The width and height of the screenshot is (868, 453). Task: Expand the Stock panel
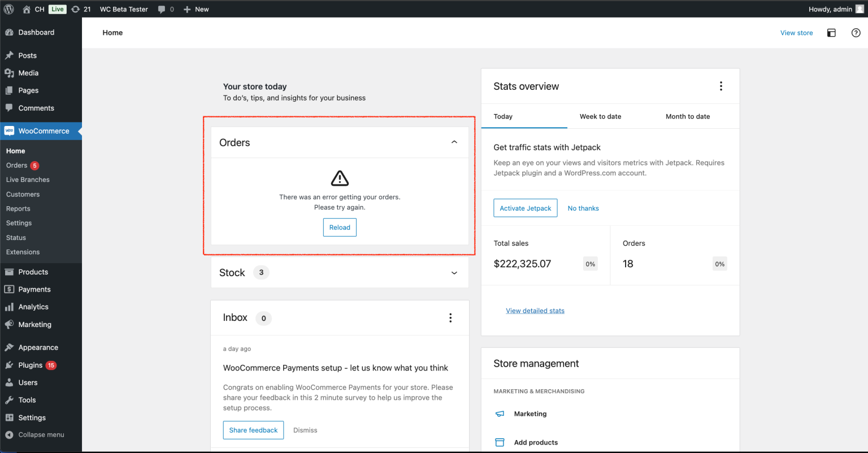tap(454, 273)
